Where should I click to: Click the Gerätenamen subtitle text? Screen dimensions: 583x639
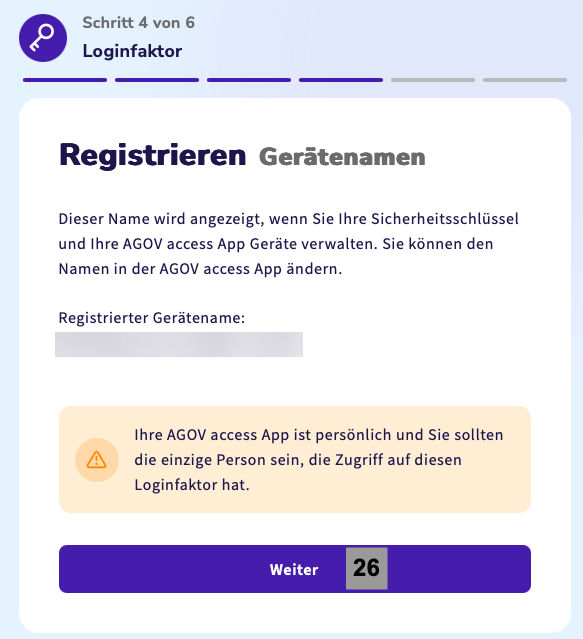point(342,157)
